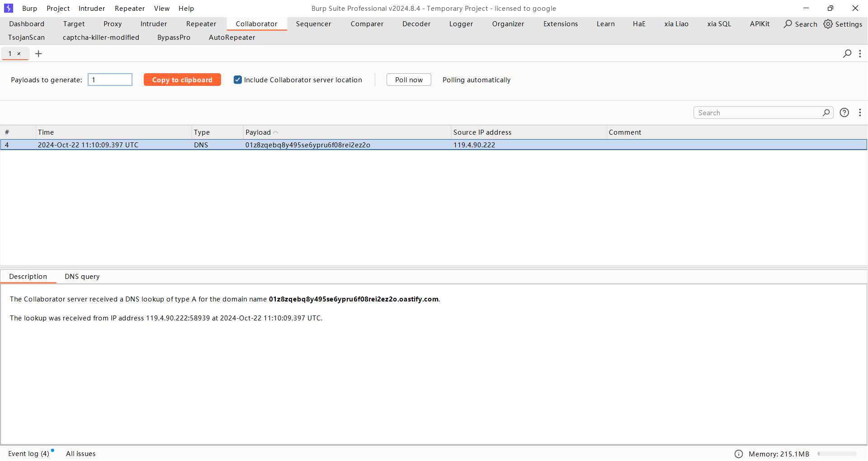Screen dimensions: 868x461
Task: Select the Description tab
Action: (28, 277)
